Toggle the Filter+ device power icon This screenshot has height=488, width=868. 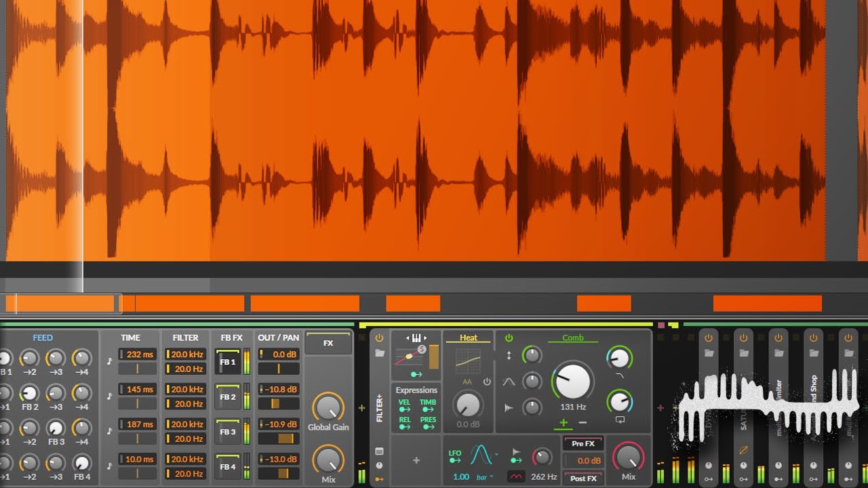pyautogui.click(x=379, y=338)
